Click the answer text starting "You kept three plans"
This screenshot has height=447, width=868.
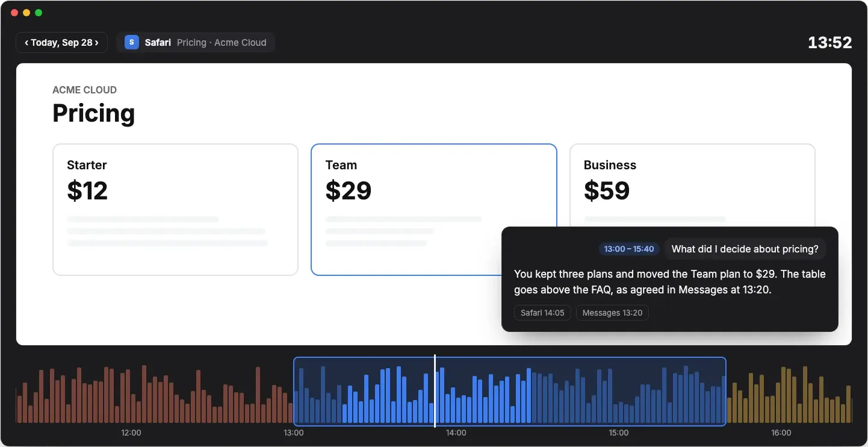point(670,282)
